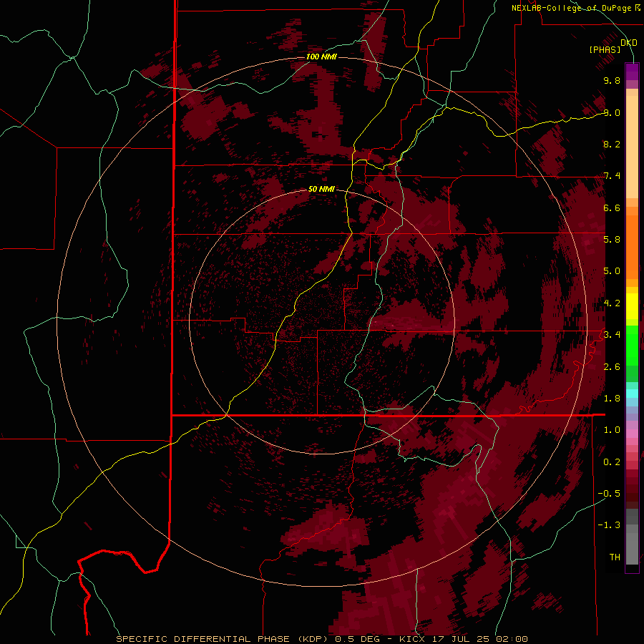Click the 100 NMI range ring label
This screenshot has width=644, height=644.
coord(321,57)
